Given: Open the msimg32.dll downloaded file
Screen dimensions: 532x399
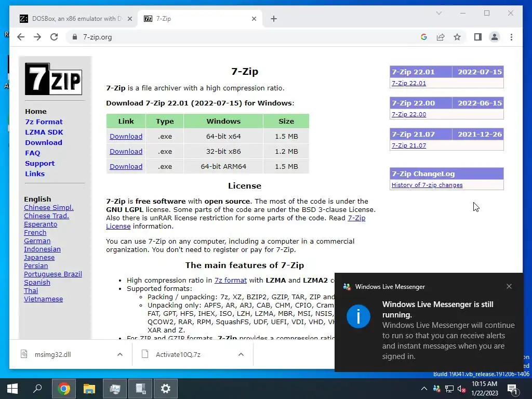Looking at the screenshot, I should click(x=52, y=354).
